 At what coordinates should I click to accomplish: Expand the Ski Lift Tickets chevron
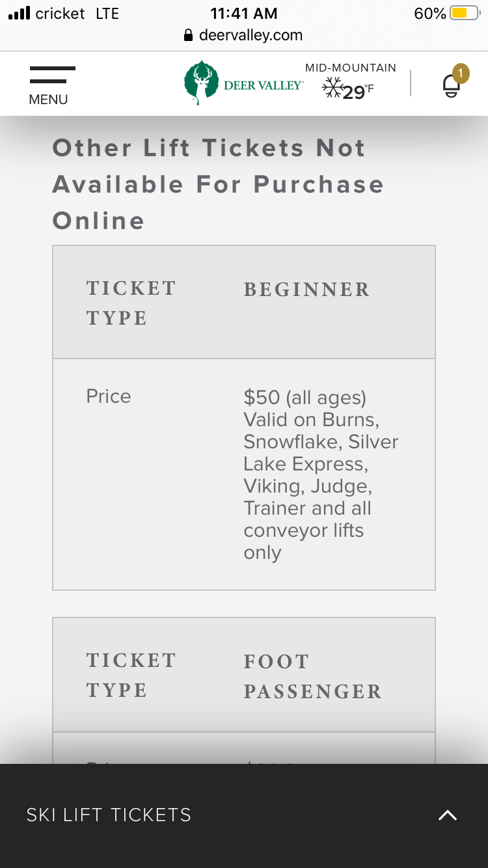[448, 815]
